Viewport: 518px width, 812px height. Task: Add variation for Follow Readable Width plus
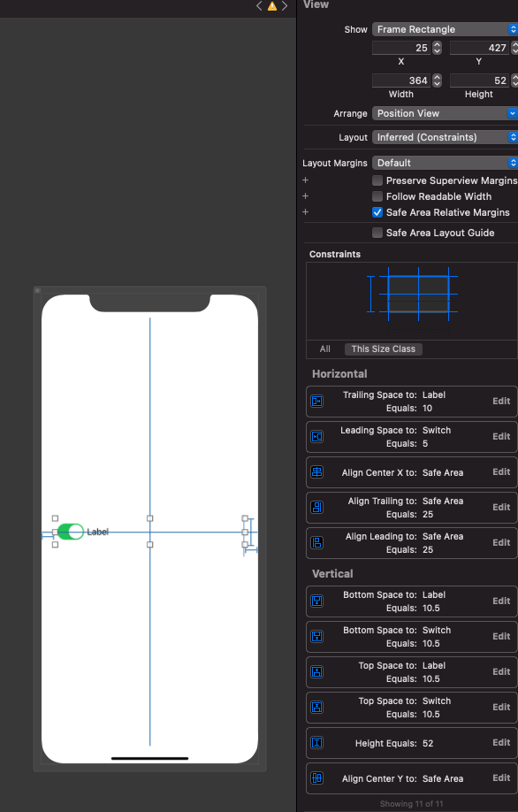(x=305, y=196)
